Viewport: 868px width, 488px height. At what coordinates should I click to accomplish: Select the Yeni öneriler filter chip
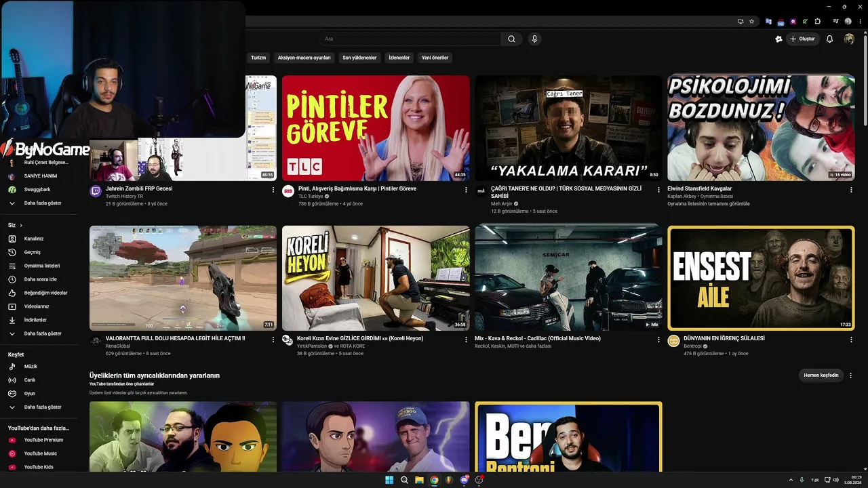(x=435, y=58)
